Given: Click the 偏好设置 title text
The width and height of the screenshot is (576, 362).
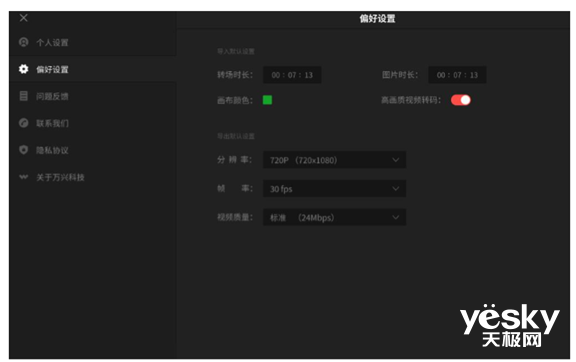Looking at the screenshot, I should [x=377, y=19].
